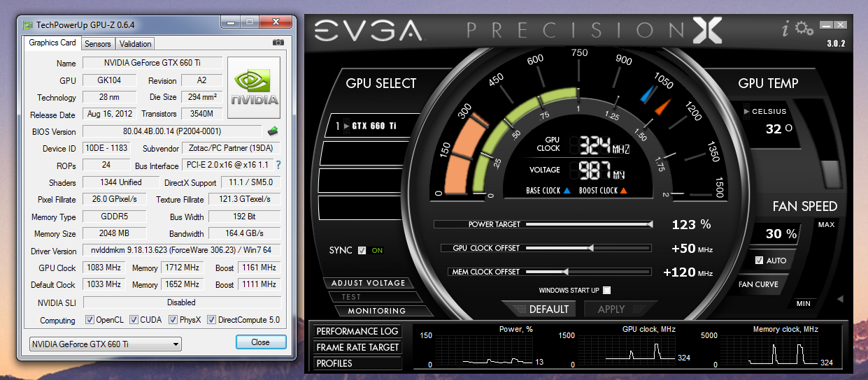Open the PROFILES panel
The width and height of the screenshot is (868, 380).
[357, 363]
